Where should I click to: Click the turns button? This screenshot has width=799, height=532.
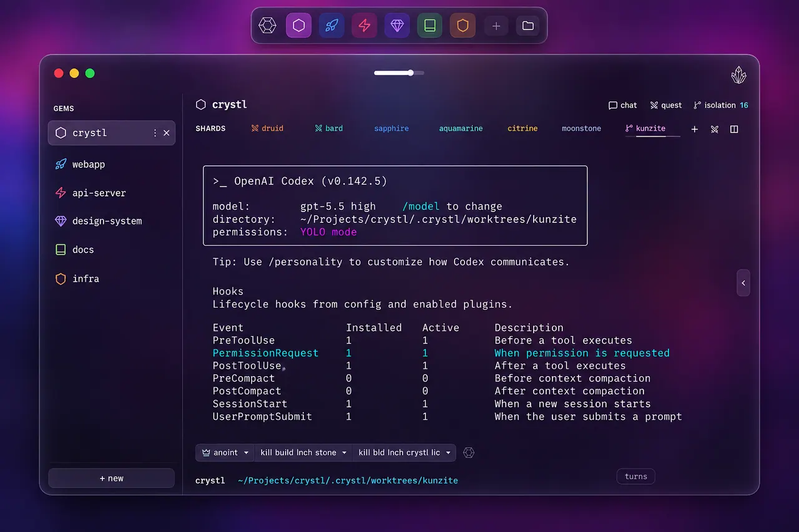(x=635, y=476)
